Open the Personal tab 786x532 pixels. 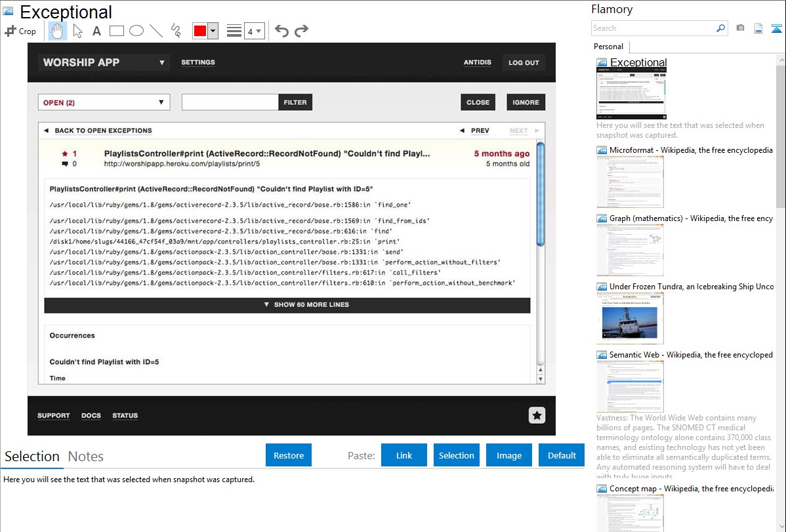click(608, 47)
